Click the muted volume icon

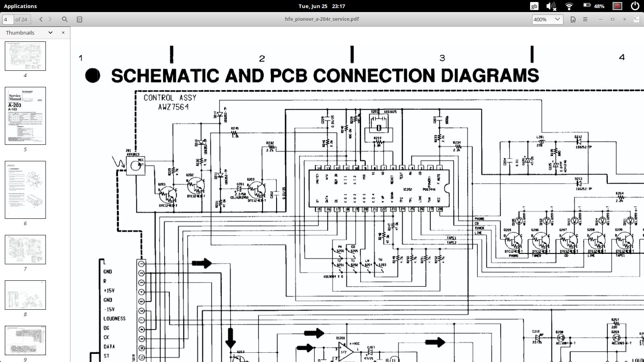click(551, 6)
